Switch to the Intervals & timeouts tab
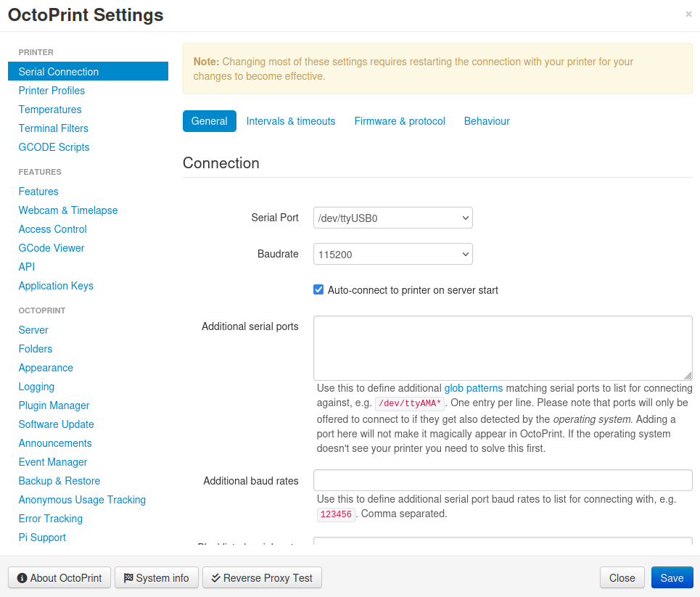This screenshot has height=597, width=700. point(291,121)
